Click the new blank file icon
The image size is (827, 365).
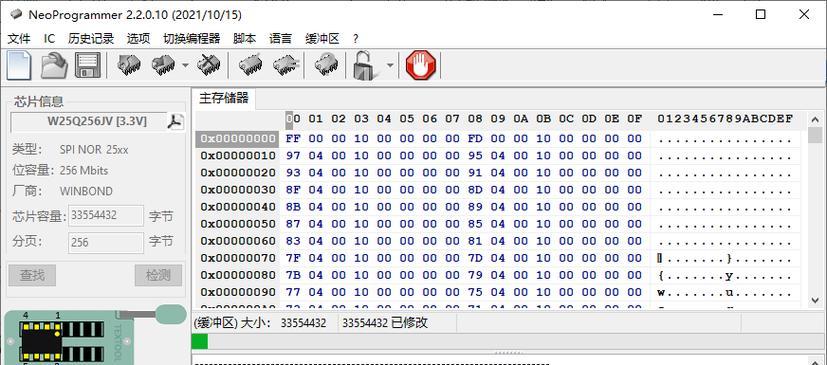pos(19,65)
